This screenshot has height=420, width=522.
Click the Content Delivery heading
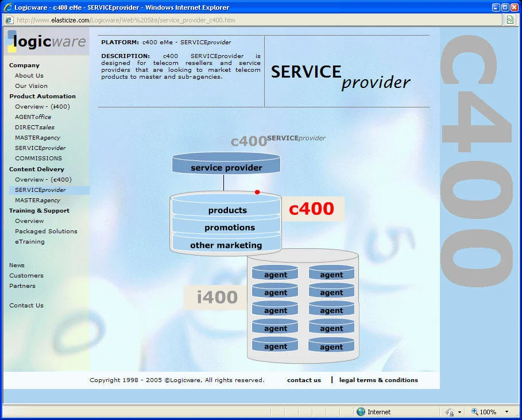pyautogui.click(x=37, y=169)
